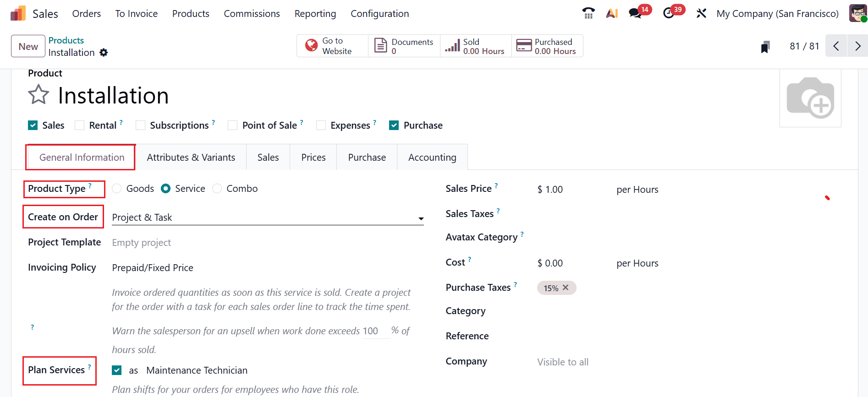This screenshot has width=868, height=397.
Task: Open the company switcher My Company (San Francisco)
Action: click(x=777, y=14)
